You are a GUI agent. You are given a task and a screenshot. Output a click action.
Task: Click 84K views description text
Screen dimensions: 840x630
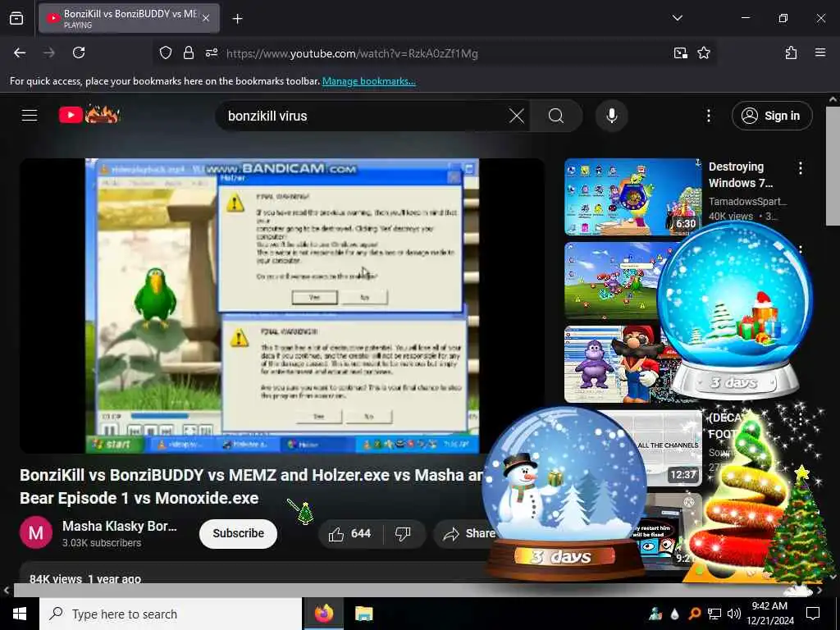tap(85, 578)
